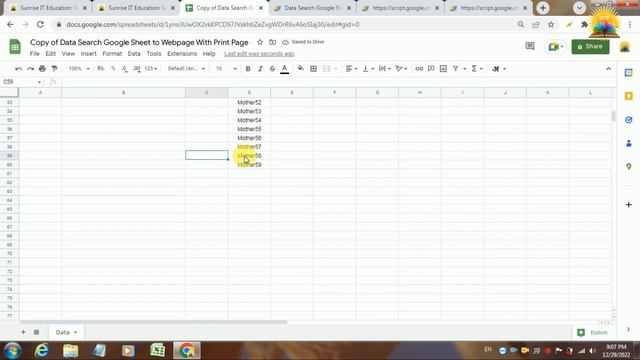Open Windows Start menu
The width and height of the screenshot is (640, 360).
click(x=12, y=351)
